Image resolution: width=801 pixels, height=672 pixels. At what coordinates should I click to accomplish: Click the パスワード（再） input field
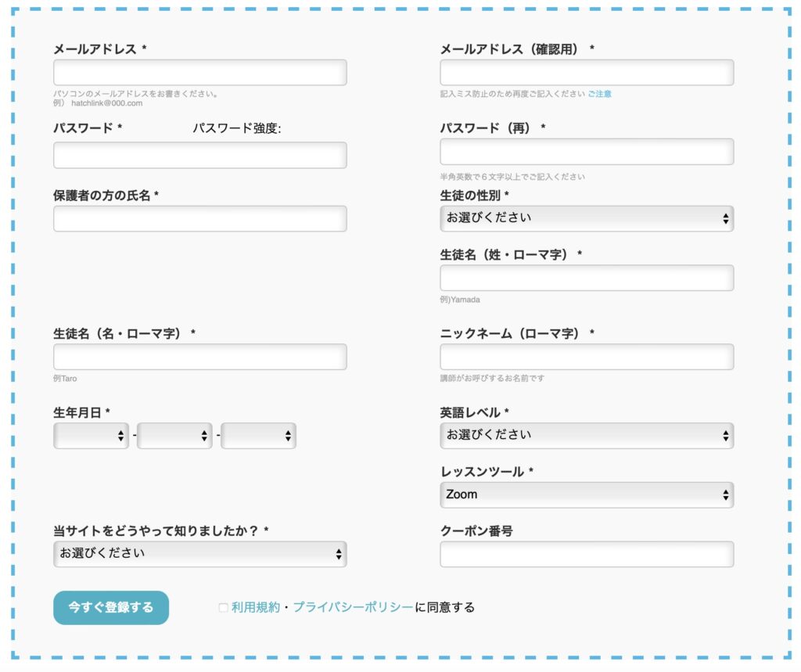(x=587, y=152)
